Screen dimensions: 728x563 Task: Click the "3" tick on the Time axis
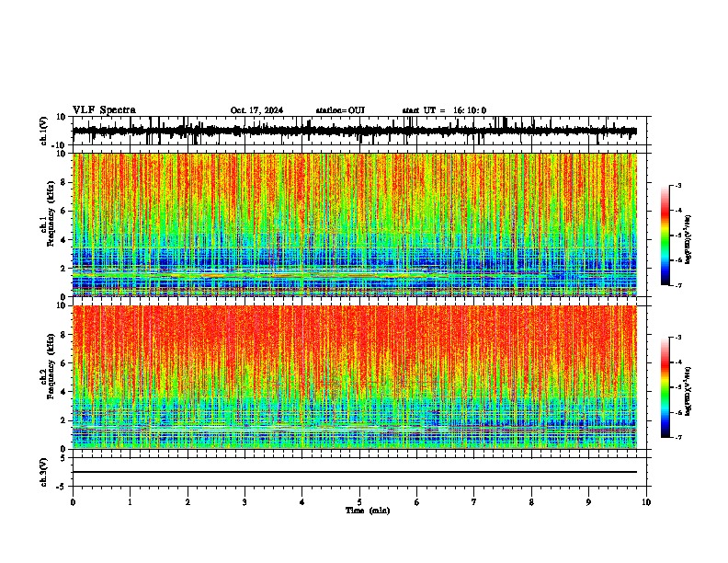245,502
